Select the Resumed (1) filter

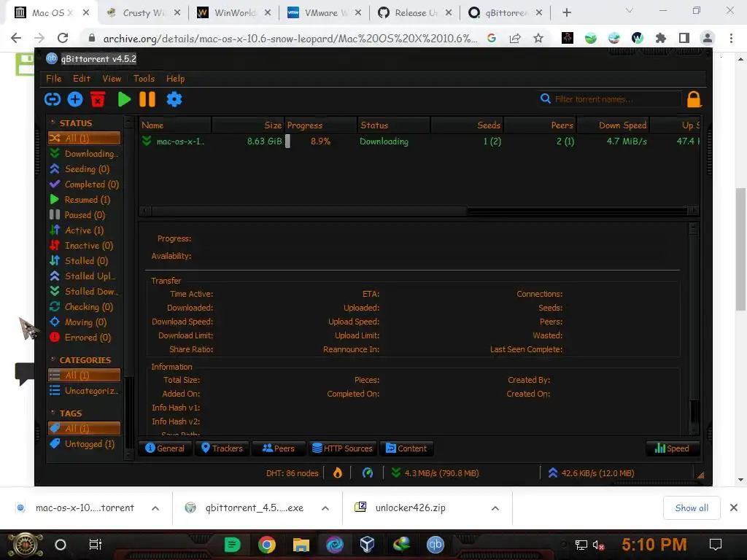pyautogui.click(x=85, y=200)
